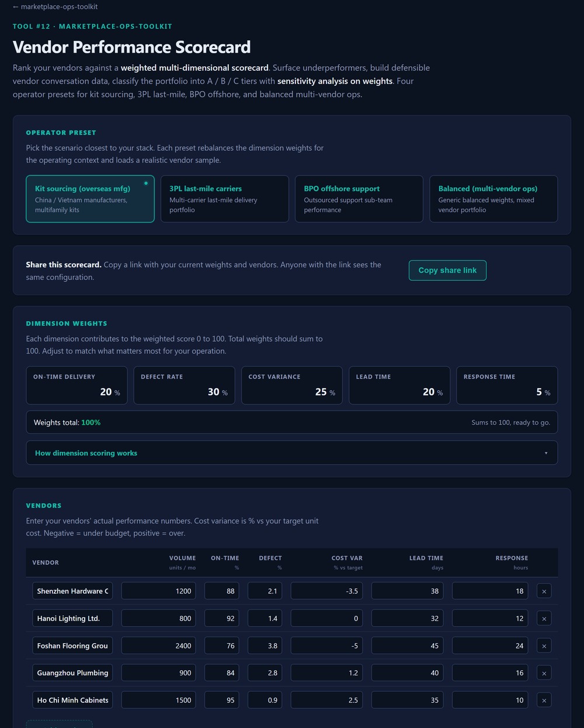The height and width of the screenshot is (728, 584).
Task: Click Foshan volume field showing 2400
Action: click(158, 646)
